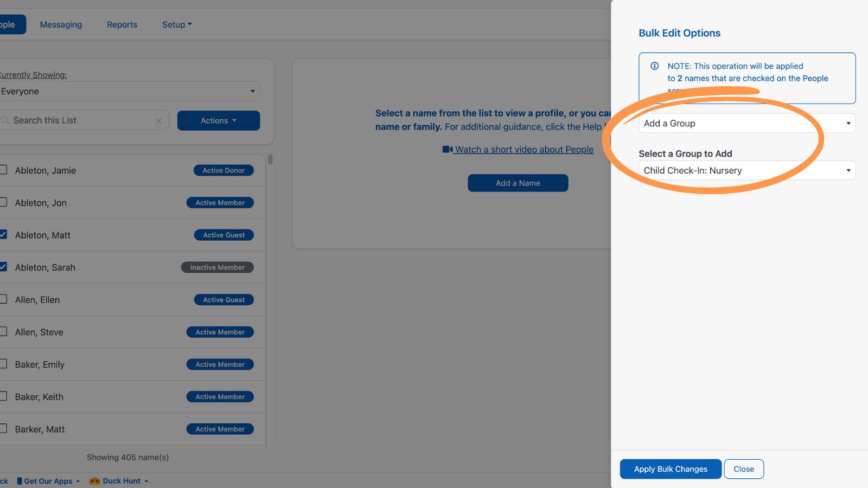
Task: Uncheck the box for Ableton, Matt
Action: coord(3,235)
